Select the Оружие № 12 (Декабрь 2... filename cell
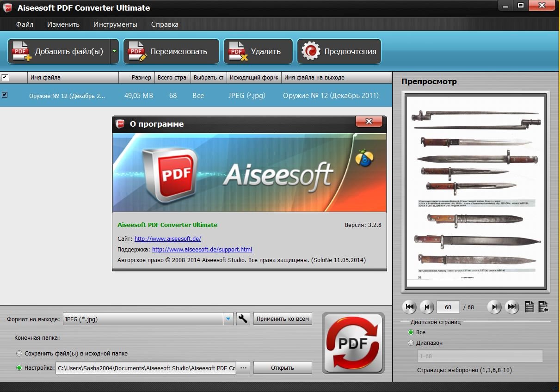Image resolution: width=560 pixels, height=392 pixels. [x=67, y=96]
